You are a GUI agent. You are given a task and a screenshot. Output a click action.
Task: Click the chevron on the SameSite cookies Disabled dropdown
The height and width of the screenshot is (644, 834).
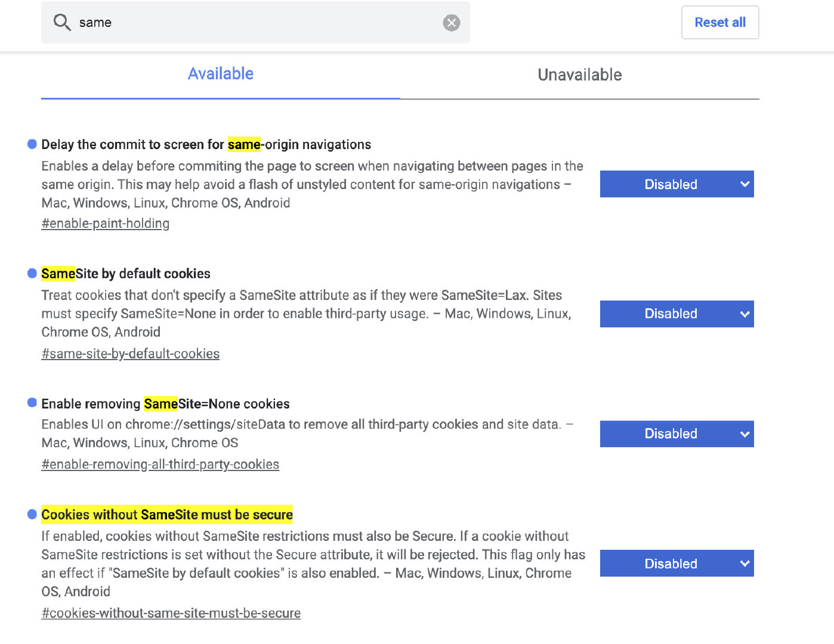point(745,314)
